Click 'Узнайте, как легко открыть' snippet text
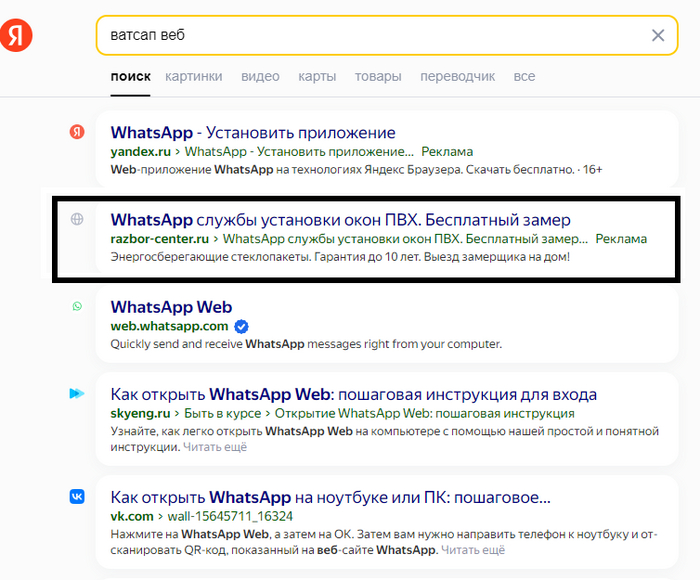Screen dimensions: 700x580 [385, 439]
